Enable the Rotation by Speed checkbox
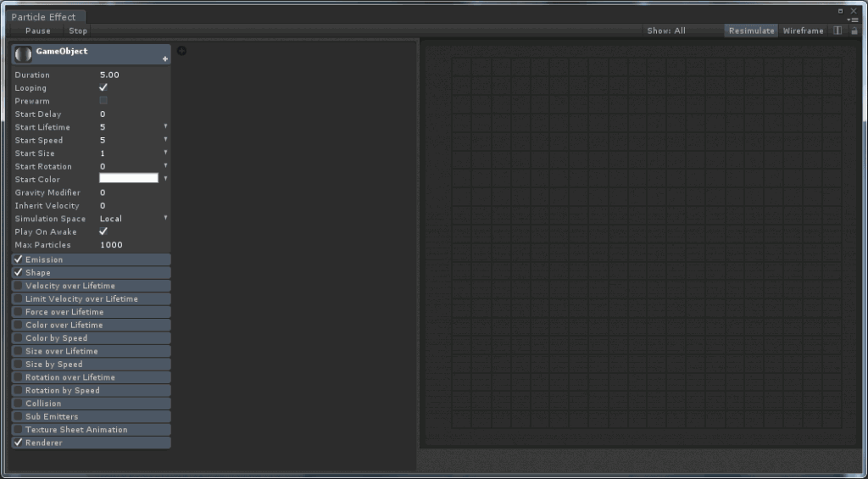Screen dimensions: 868x479 19,390
